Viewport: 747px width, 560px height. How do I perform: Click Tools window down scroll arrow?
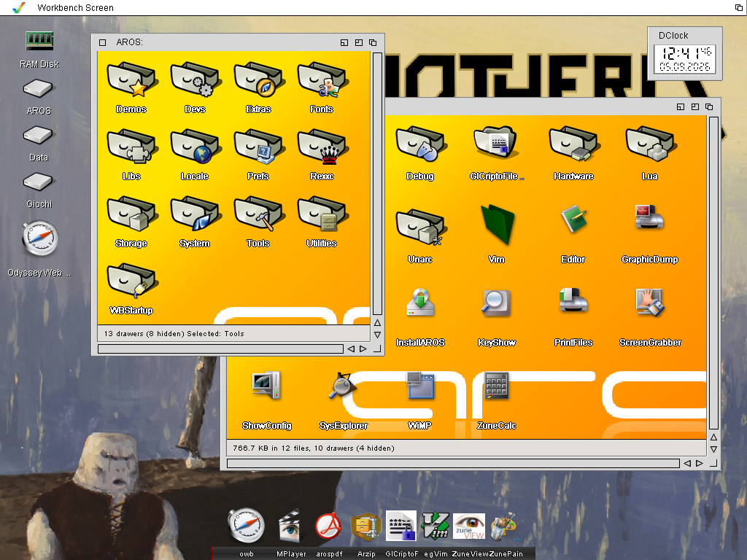pos(713,449)
